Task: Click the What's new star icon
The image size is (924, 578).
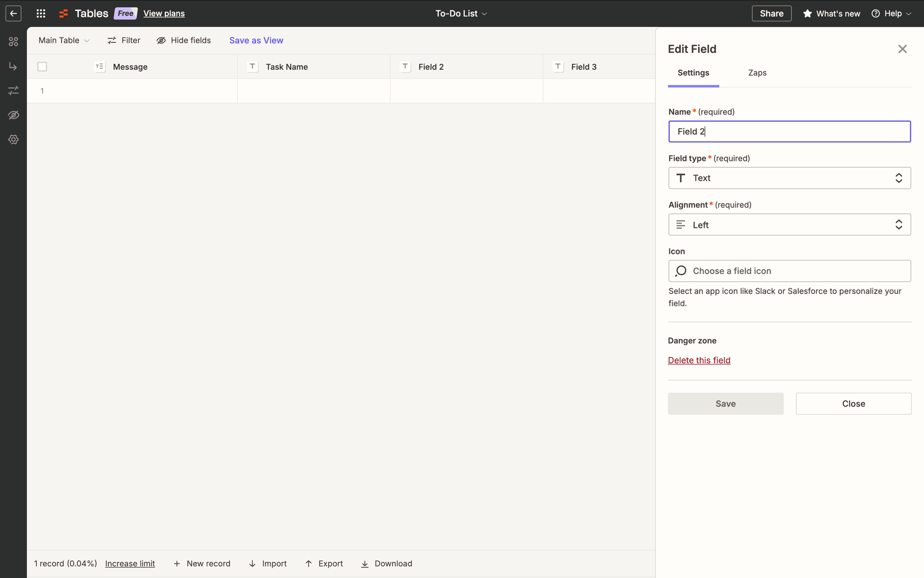Action: tap(807, 13)
